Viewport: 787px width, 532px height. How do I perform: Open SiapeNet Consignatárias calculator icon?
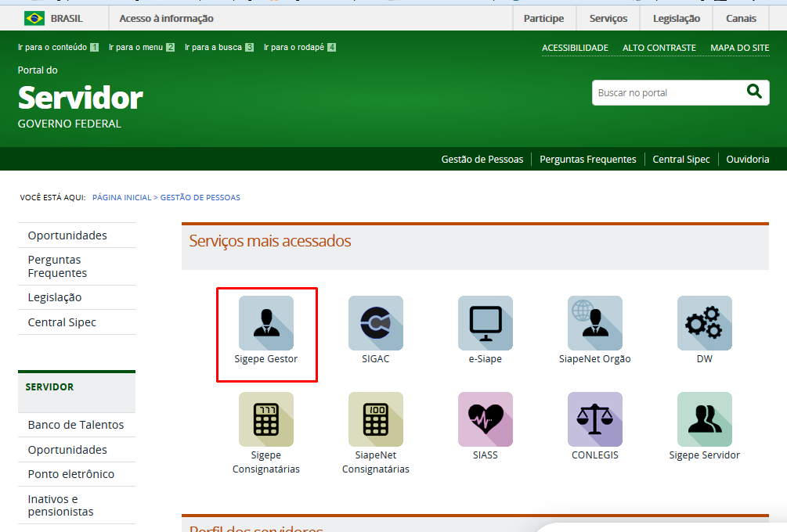coord(376,419)
